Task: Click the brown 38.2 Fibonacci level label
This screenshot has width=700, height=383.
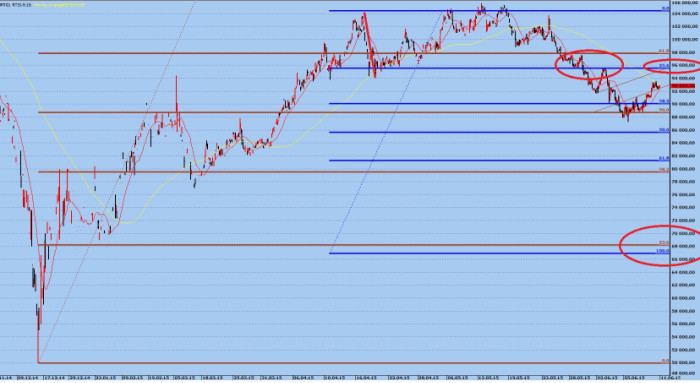Action: pyautogui.click(x=664, y=170)
